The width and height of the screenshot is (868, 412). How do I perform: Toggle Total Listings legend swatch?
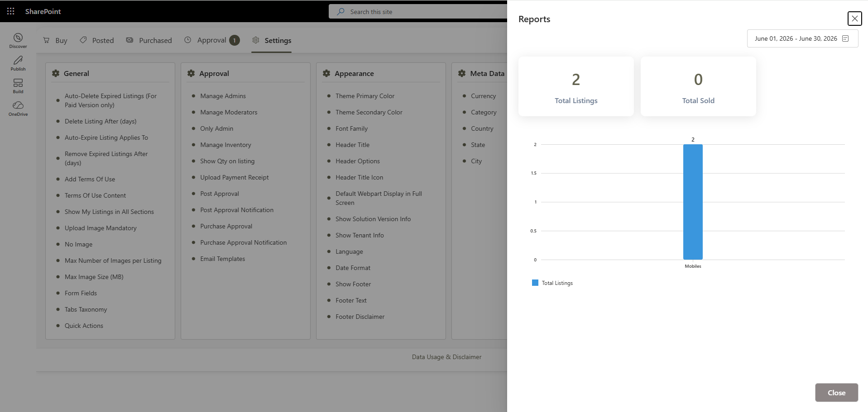[x=535, y=283]
